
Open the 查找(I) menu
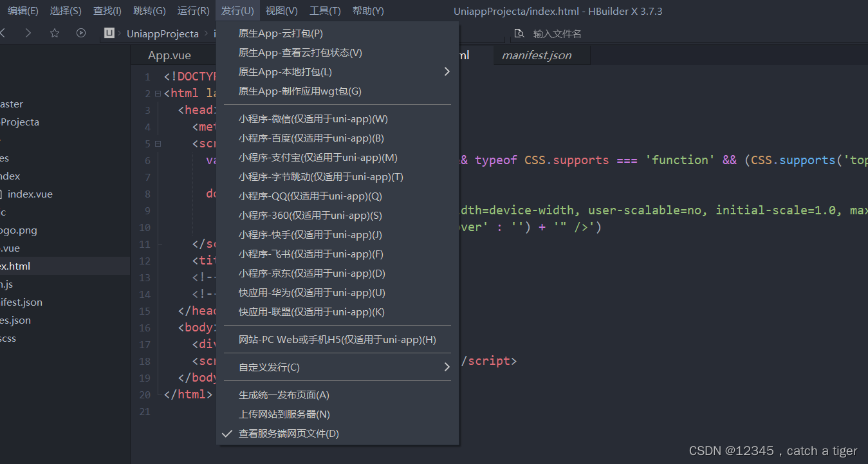(x=107, y=11)
